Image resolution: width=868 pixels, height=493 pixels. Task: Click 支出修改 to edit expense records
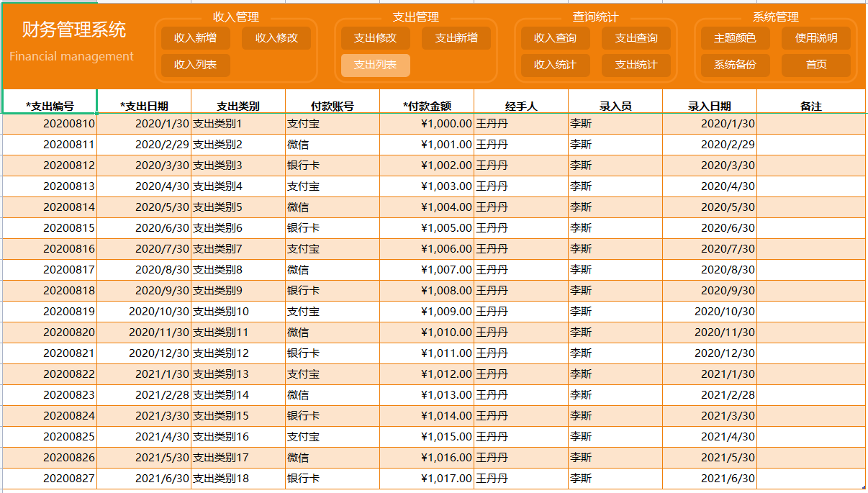(x=374, y=38)
